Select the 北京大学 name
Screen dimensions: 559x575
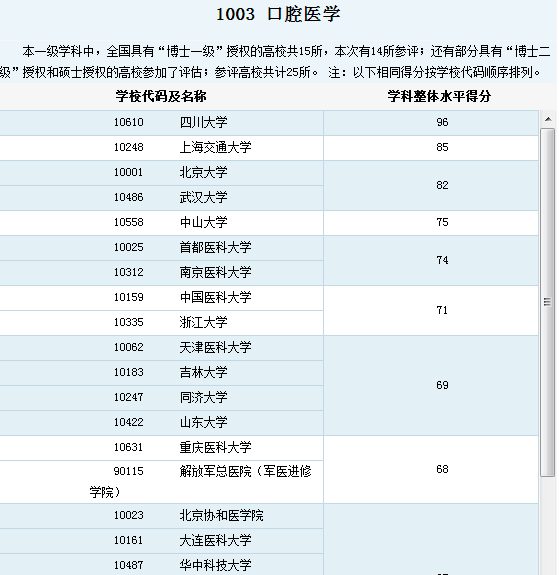204,172
